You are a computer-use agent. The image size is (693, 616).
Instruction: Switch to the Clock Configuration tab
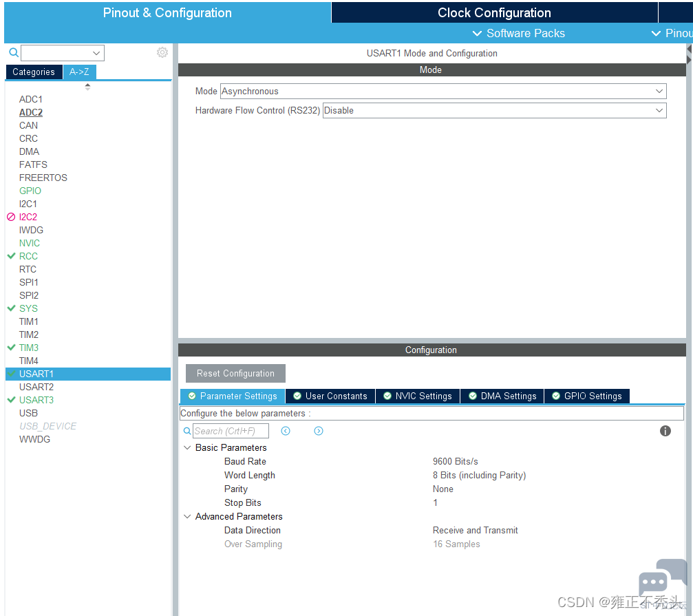coord(494,12)
